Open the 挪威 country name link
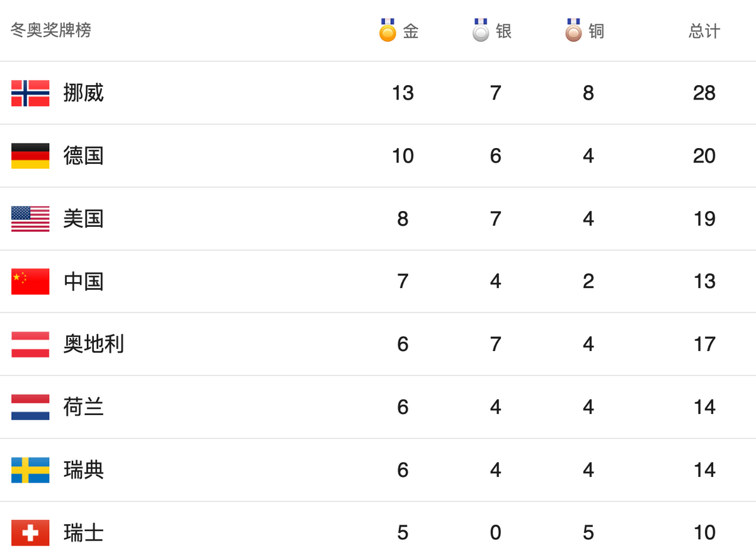The image size is (756, 555). coord(84,93)
